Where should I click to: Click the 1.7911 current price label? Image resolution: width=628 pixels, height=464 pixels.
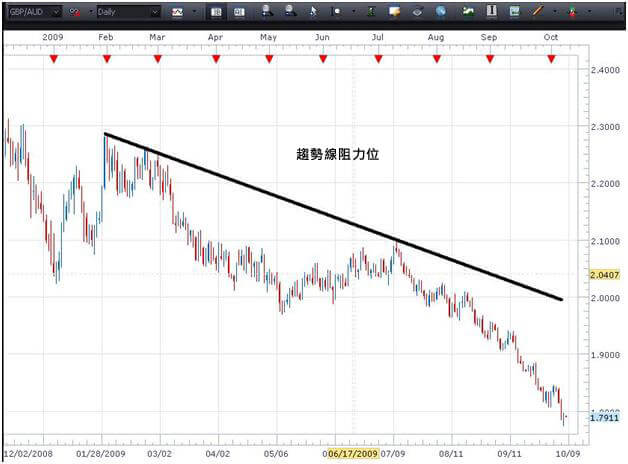click(603, 418)
